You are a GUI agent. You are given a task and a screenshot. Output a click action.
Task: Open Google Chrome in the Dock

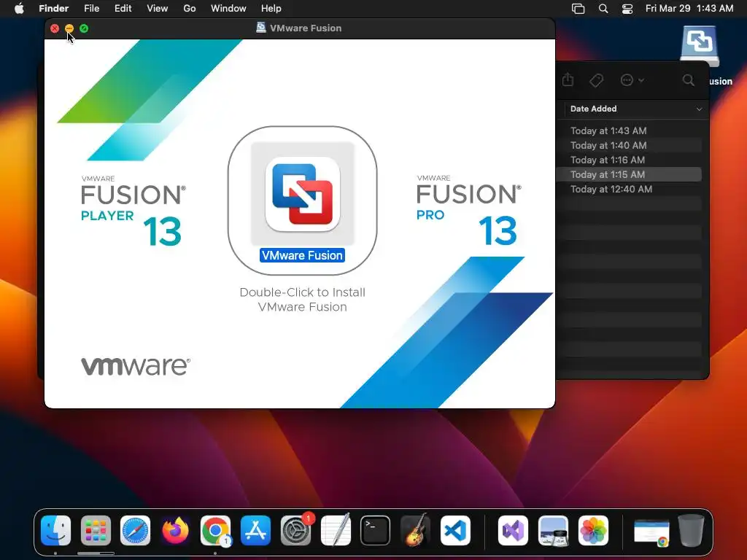[215, 530]
